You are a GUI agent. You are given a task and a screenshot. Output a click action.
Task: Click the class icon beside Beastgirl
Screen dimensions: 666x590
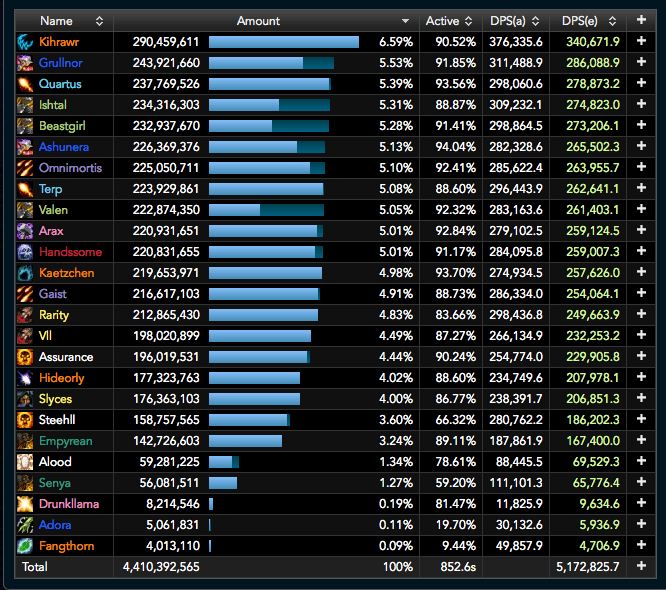[x=25, y=126]
